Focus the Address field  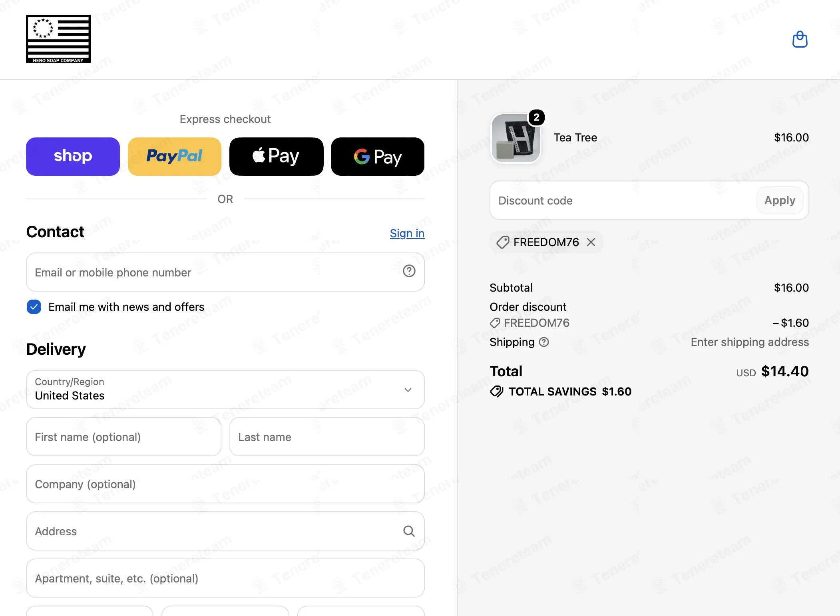click(x=225, y=531)
